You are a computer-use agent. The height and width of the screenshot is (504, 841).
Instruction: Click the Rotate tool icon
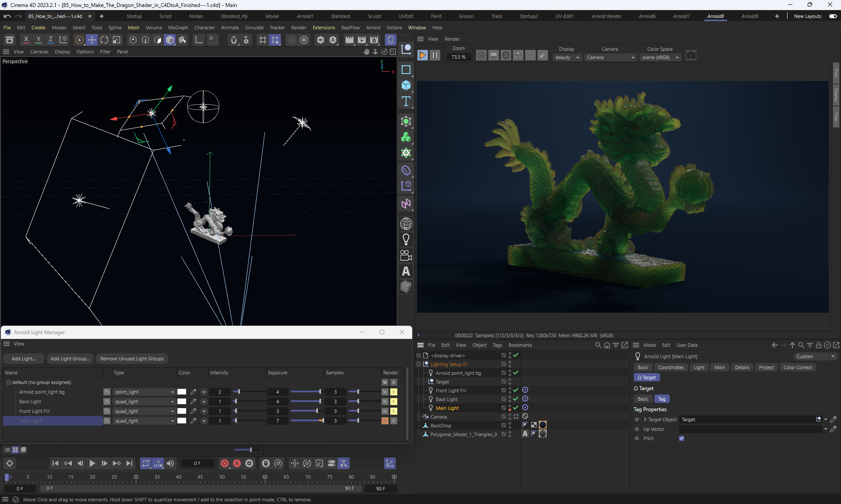[104, 40]
